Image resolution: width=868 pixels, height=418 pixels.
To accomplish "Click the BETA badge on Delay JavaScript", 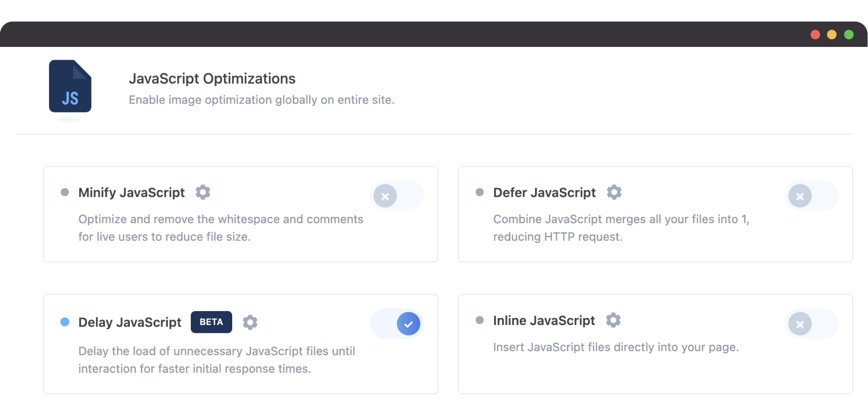I will [x=212, y=322].
